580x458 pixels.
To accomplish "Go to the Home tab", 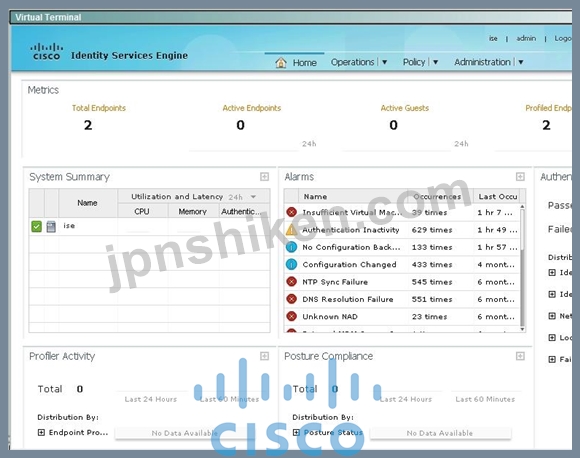I will (x=295, y=62).
